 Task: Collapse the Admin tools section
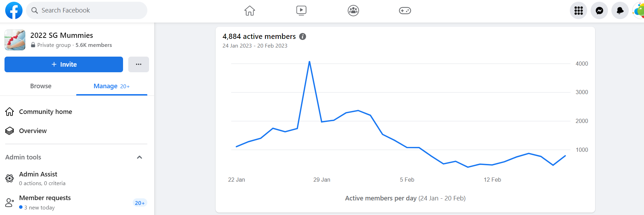coord(139,157)
